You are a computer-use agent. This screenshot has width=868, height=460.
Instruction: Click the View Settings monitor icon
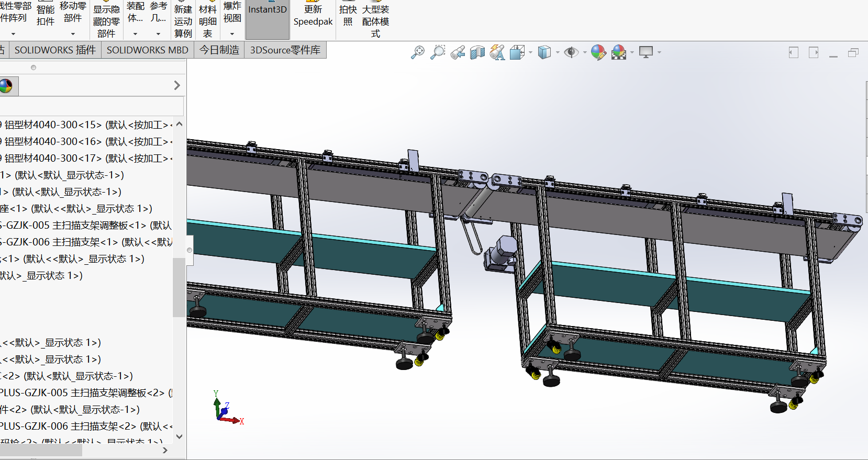[x=646, y=52]
